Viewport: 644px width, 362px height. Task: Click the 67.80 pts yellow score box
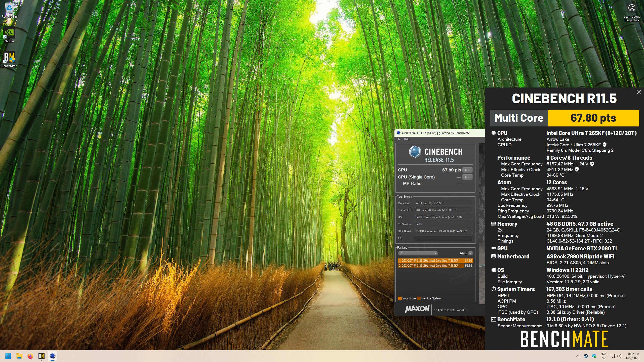coord(593,118)
